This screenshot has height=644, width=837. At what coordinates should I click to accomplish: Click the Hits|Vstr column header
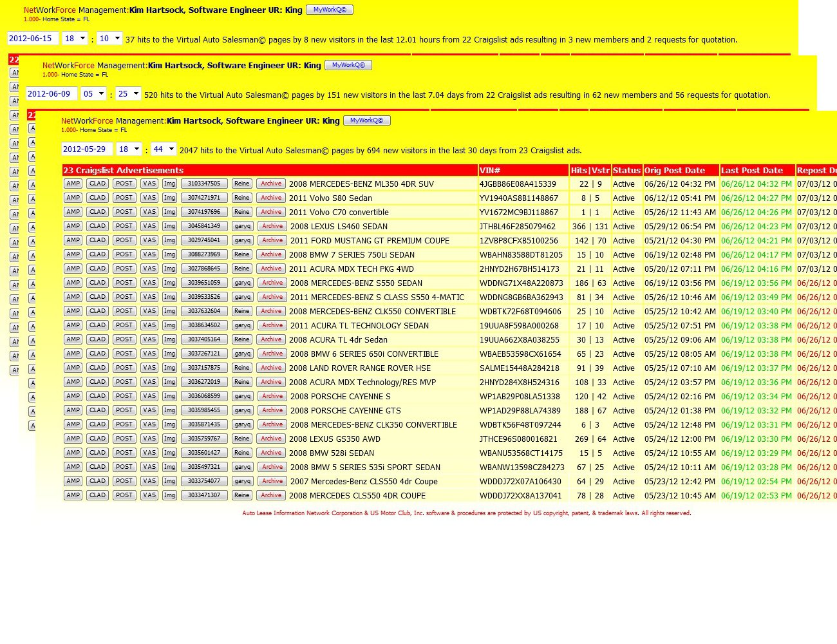point(590,170)
